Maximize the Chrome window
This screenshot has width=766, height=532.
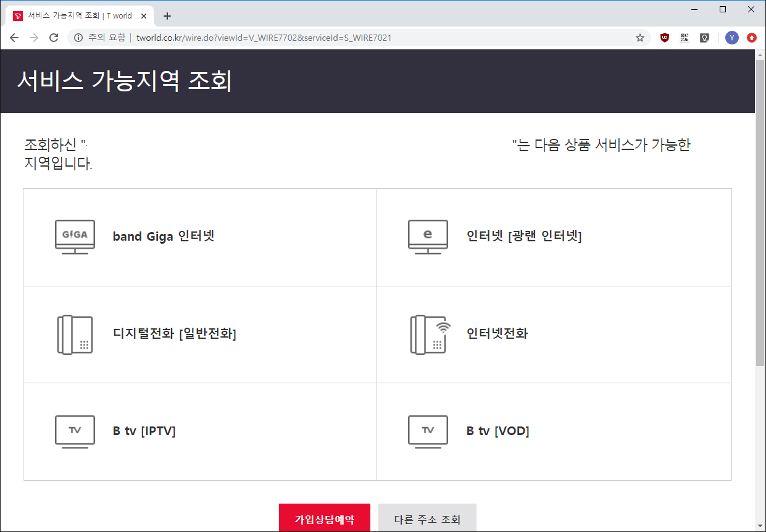pos(723,9)
